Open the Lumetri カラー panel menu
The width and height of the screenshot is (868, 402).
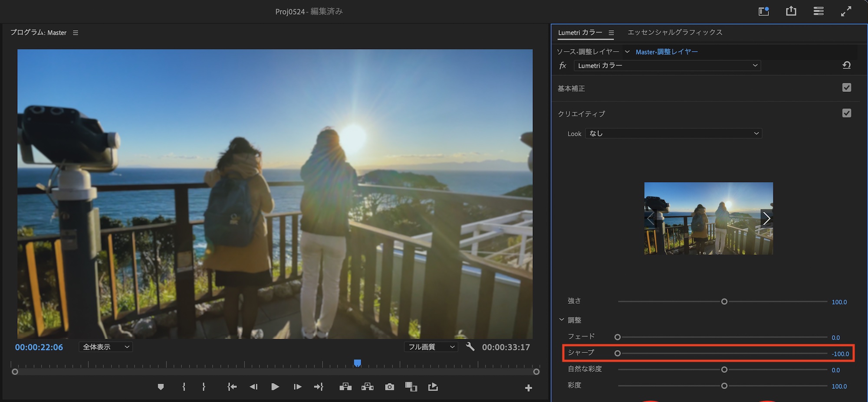[x=611, y=33]
